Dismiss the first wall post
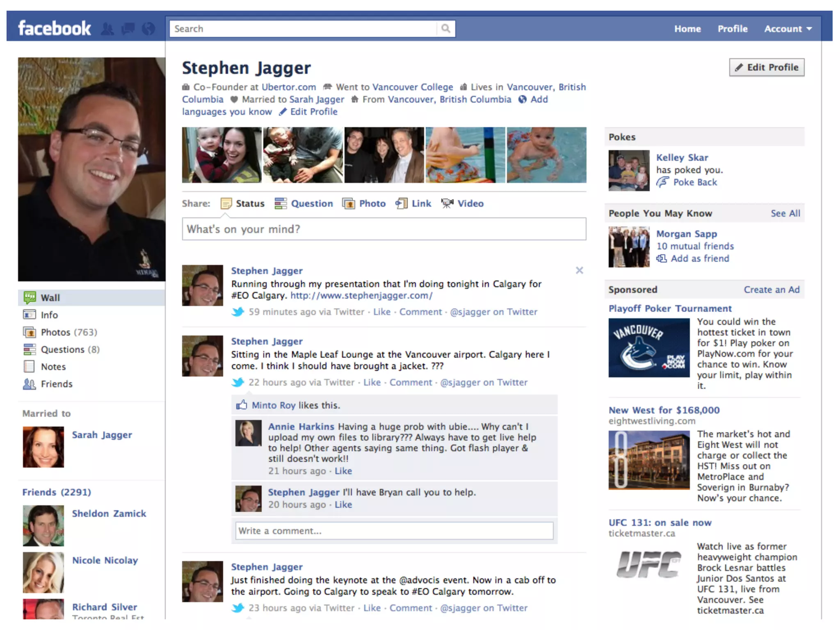The image size is (840, 630). point(579,270)
